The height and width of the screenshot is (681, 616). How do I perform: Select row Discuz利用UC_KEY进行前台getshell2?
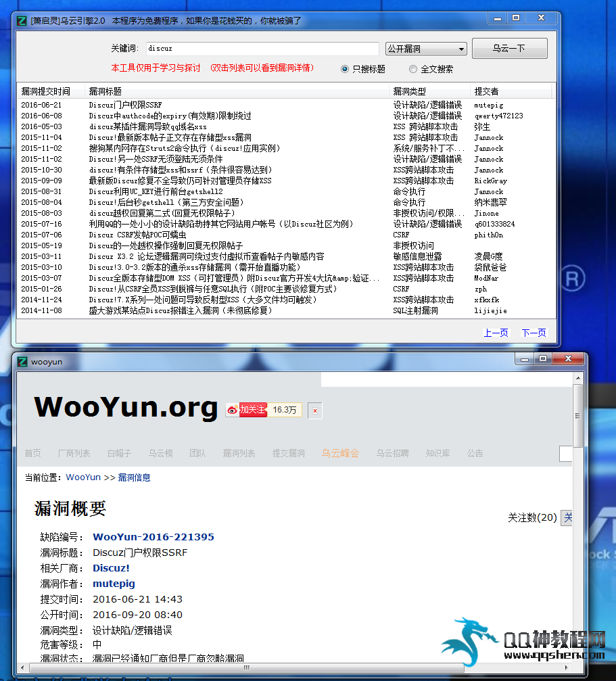pos(286,191)
